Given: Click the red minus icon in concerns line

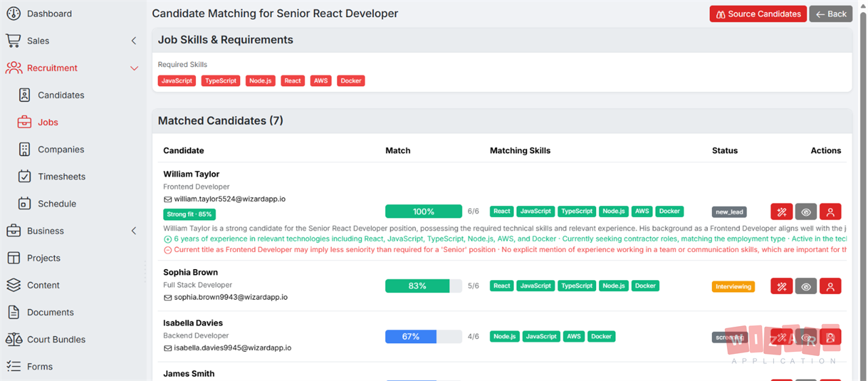Looking at the screenshot, I should pyautogui.click(x=167, y=249).
